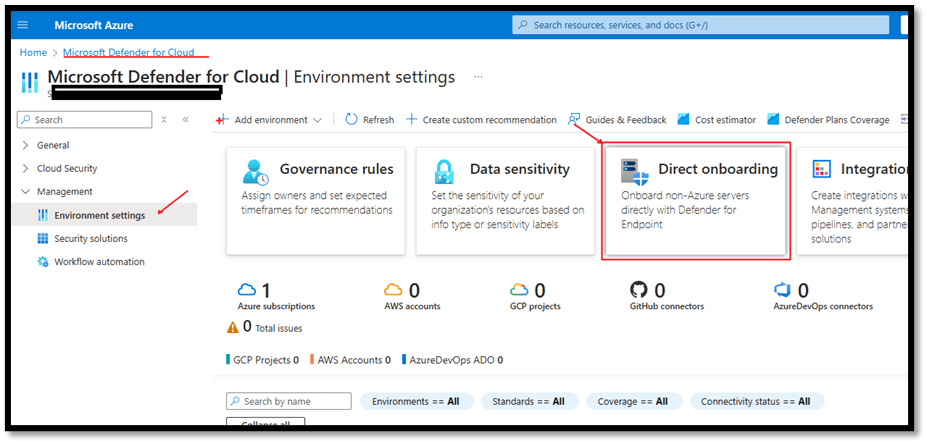Collapse the Management section
927x444 pixels.
click(x=26, y=191)
